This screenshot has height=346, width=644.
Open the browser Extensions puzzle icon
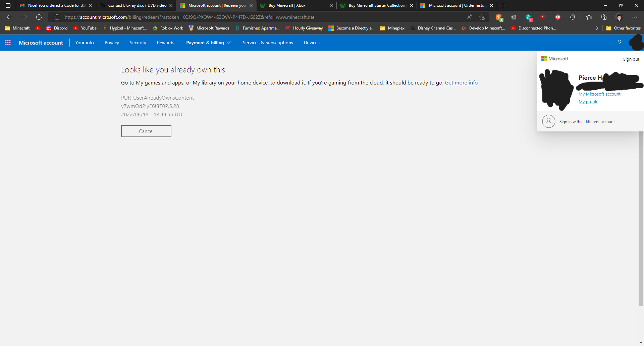573,17
